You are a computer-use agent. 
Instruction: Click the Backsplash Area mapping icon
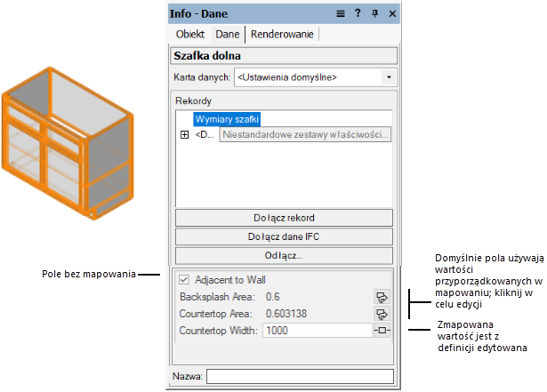click(382, 297)
